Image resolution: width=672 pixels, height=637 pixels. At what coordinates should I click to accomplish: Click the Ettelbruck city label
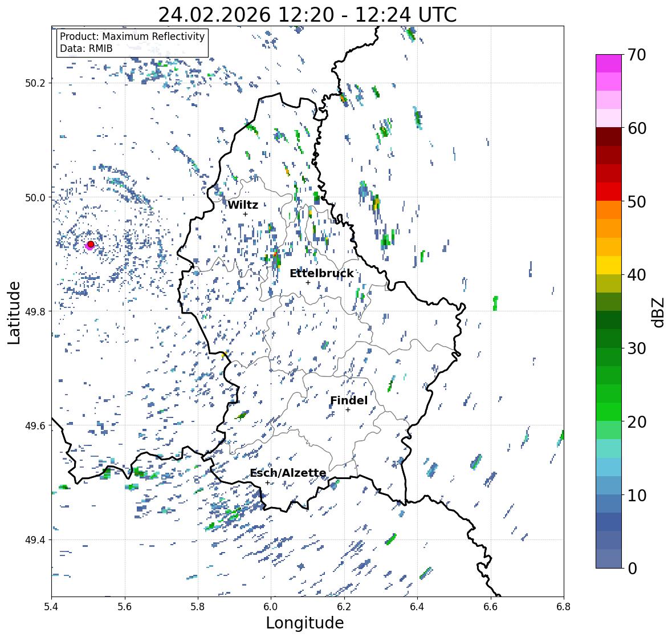[x=321, y=274]
